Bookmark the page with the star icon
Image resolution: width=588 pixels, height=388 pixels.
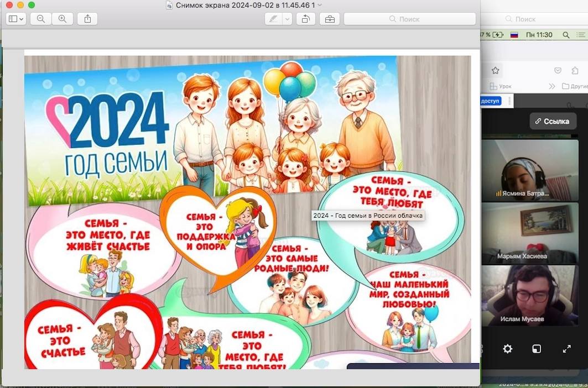495,70
